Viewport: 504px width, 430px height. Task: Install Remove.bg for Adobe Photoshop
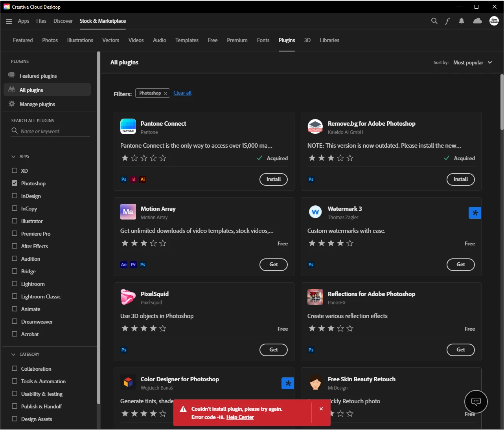click(461, 179)
